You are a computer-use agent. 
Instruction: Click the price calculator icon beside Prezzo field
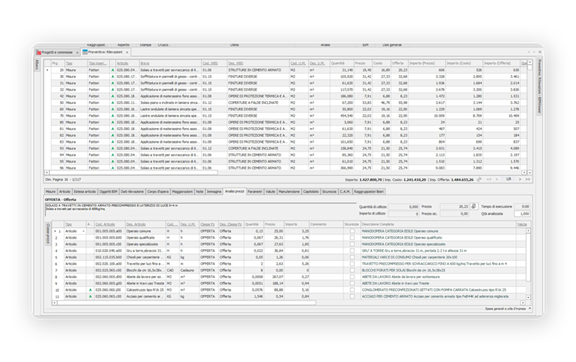474,207
